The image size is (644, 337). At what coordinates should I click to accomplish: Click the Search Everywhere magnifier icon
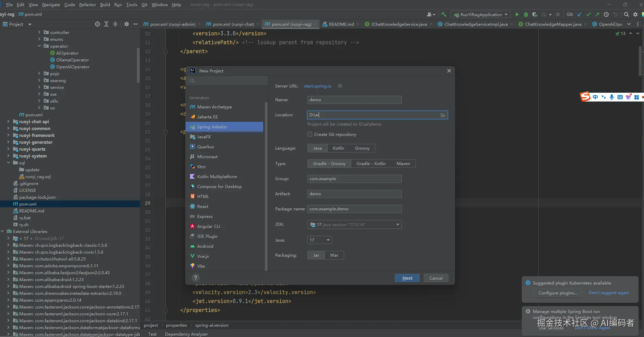click(626, 14)
